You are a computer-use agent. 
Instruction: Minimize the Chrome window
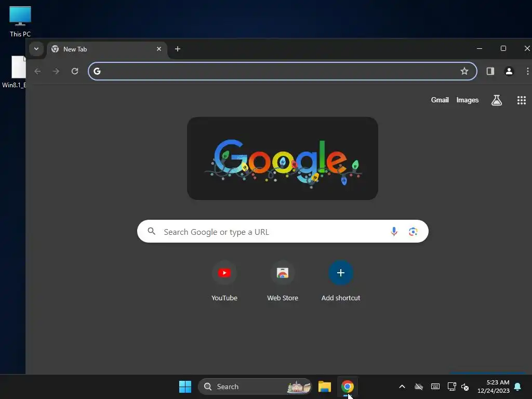tap(480, 49)
